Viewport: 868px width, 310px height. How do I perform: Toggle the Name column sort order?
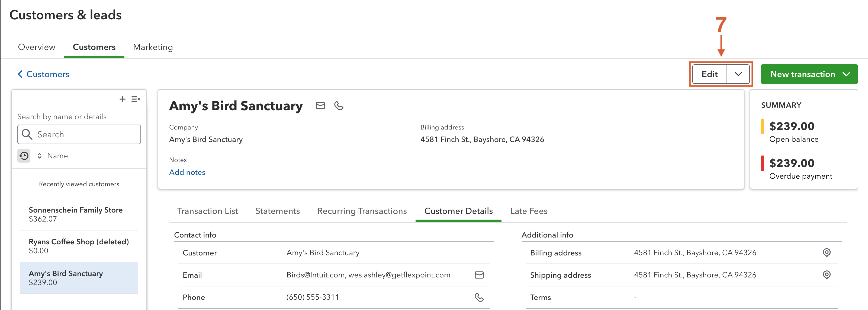pos(40,156)
